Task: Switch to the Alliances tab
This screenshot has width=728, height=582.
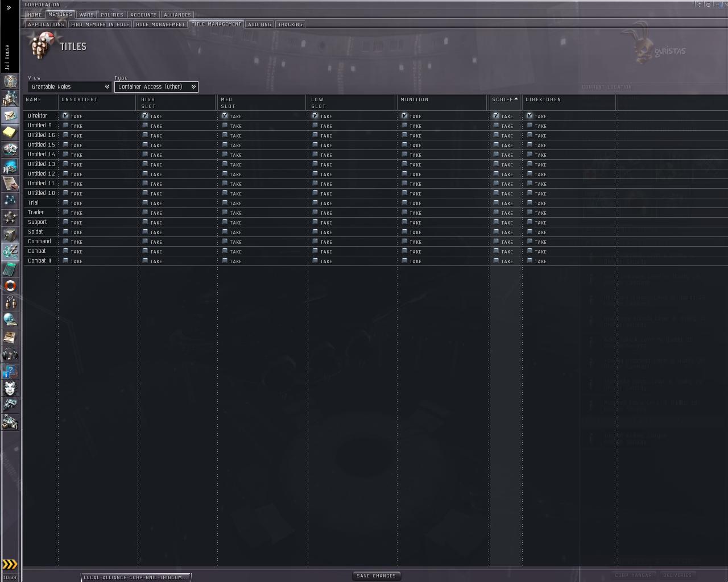Action: [177, 15]
